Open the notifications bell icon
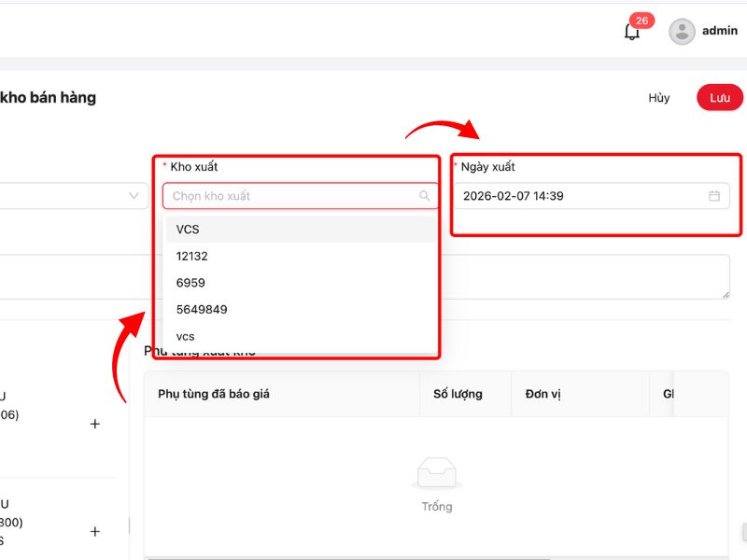This screenshot has width=747, height=560. tap(632, 32)
